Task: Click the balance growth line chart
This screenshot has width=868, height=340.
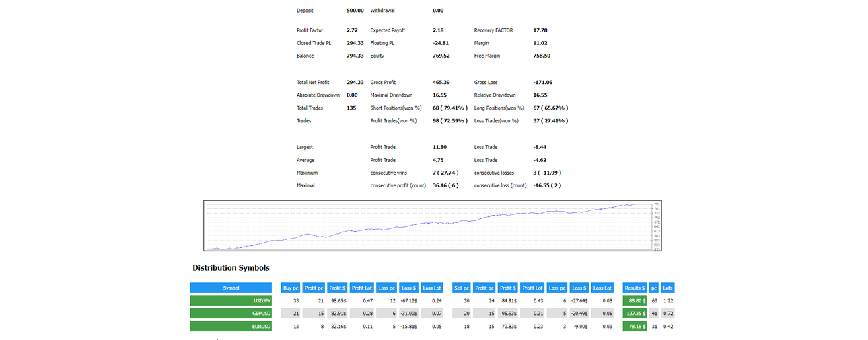Action: pos(433,226)
